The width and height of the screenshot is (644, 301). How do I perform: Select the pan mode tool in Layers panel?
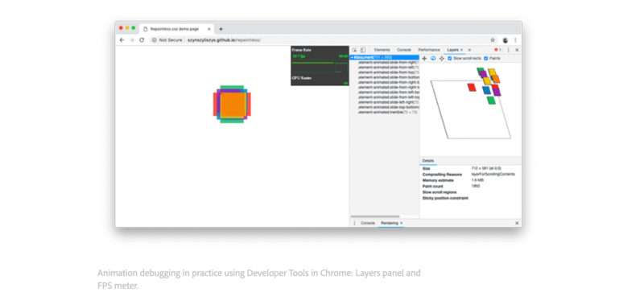(424, 58)
